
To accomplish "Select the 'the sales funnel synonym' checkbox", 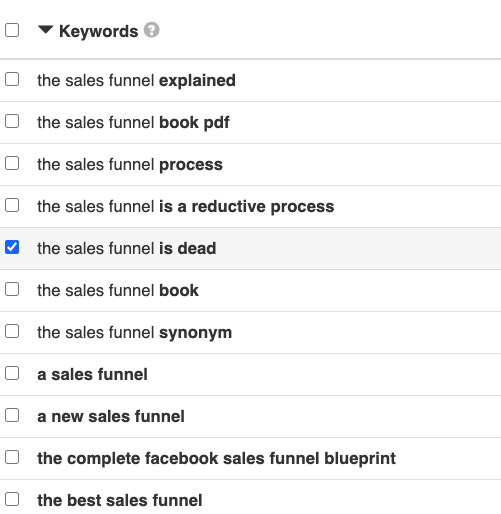I will point(12,331).
